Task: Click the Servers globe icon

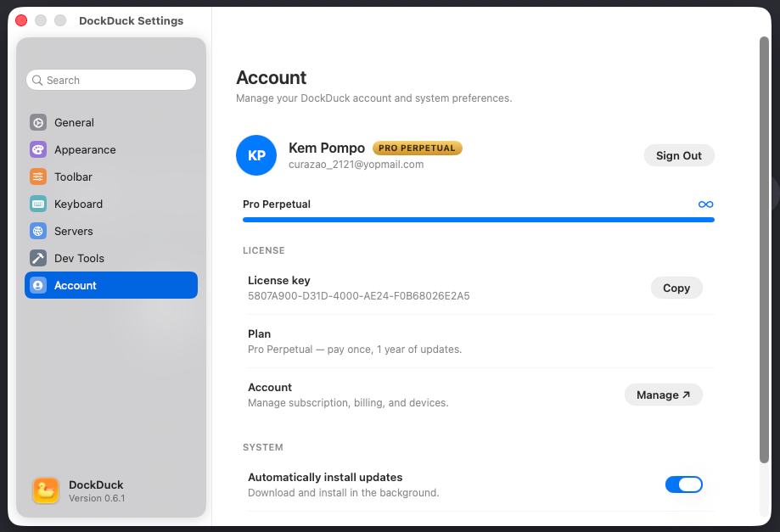Action: (38, 231)
